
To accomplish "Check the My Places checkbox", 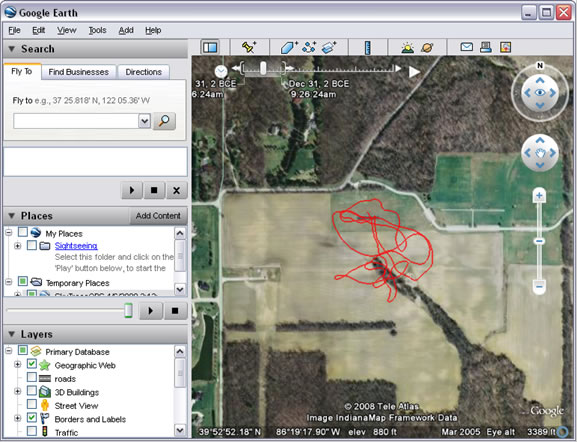I will (x=23, y=232).
